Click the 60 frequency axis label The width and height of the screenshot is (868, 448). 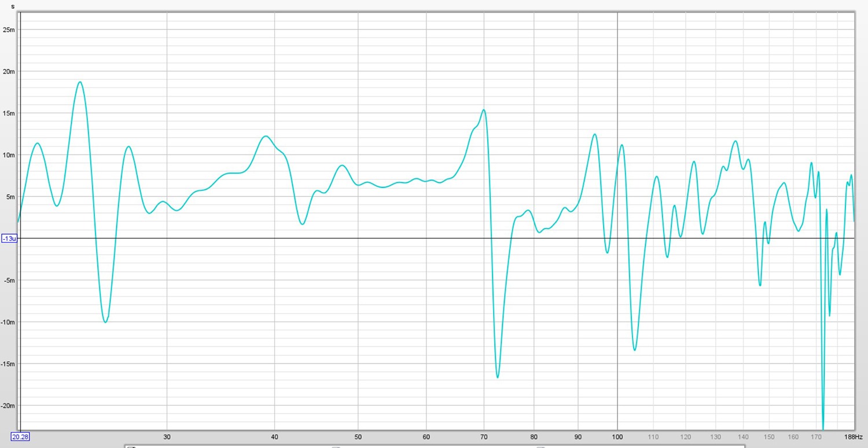click(x=426, y=436)
